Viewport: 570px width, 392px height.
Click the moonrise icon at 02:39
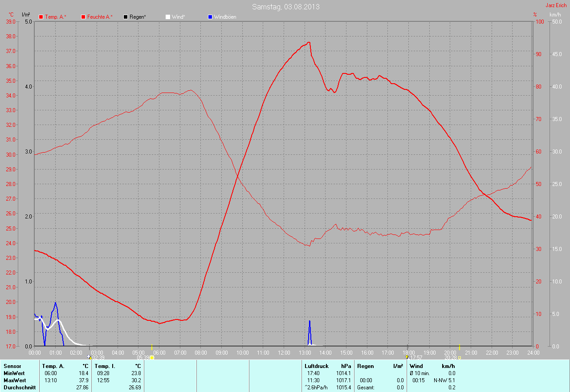point(89,357)
